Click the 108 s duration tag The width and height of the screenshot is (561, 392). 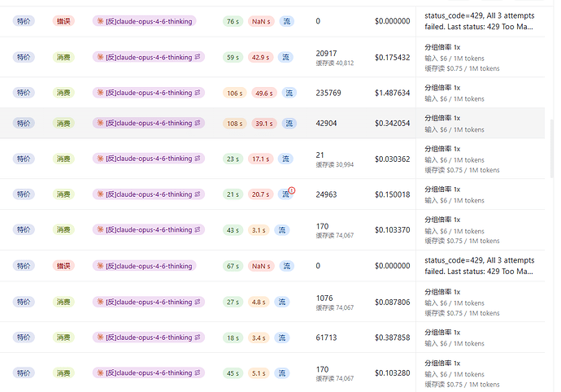pyautogui.click(x=235, y=124)
